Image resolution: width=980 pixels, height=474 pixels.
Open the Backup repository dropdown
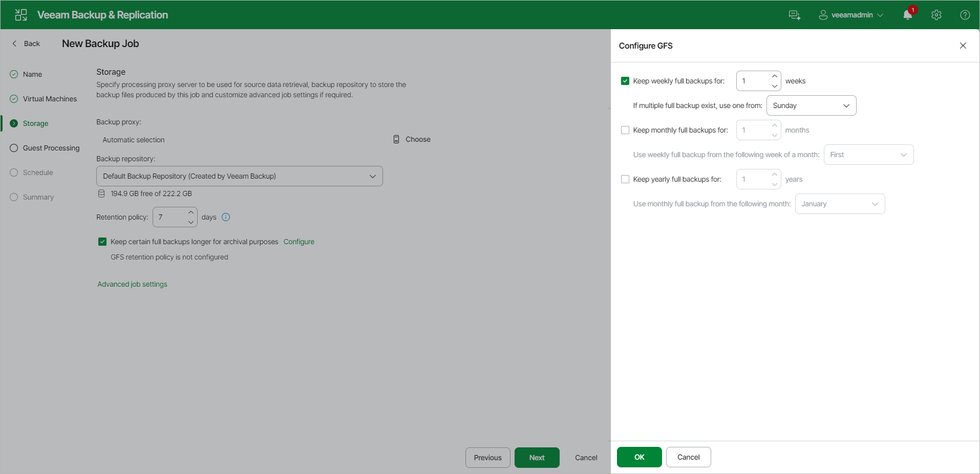point(240,176)
